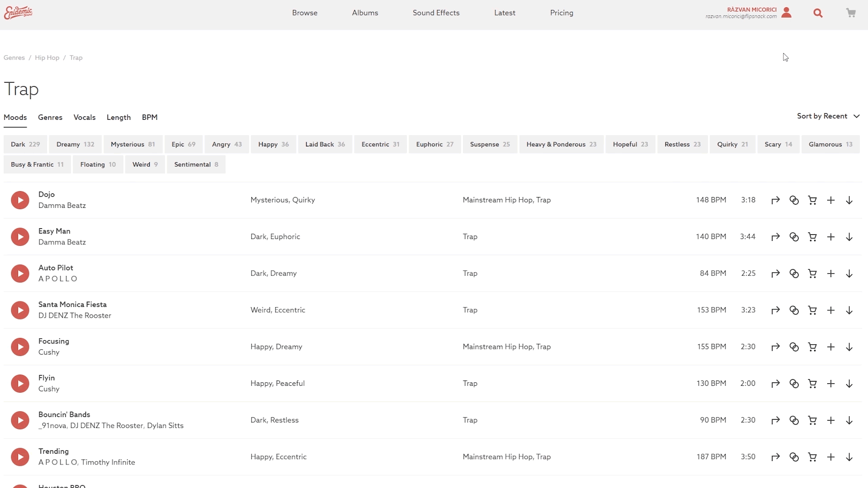Screen dimensions: 868x488
Task: Download the Easy Man track
Action: pos(849,237)
